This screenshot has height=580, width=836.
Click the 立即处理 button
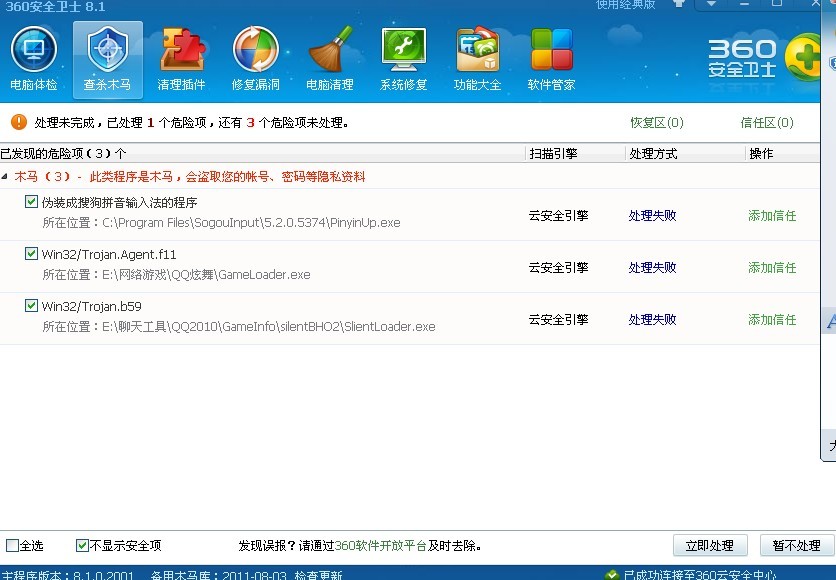[710, 545]
